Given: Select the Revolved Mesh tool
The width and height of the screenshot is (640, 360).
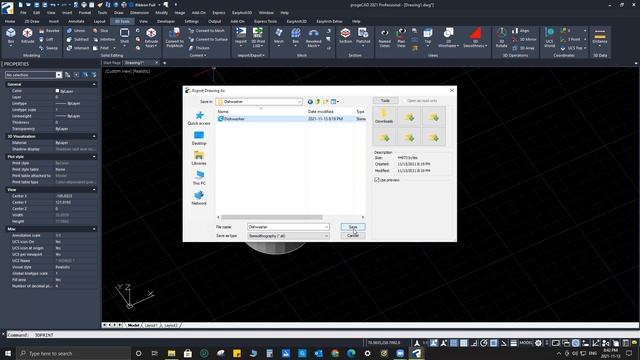Looking at the screenshot, I should (313, 38).
